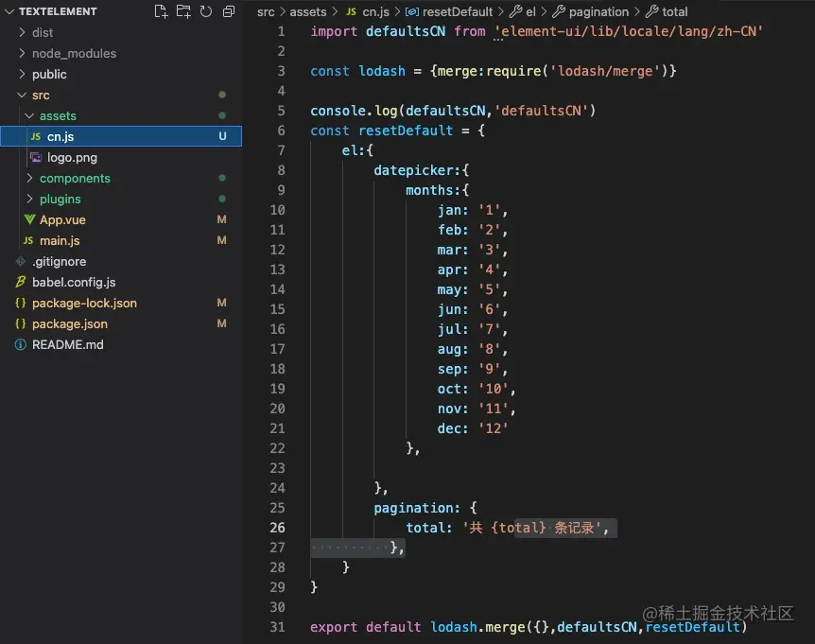Open logo.png from the assets folder
This screenshot has width=815, height=644.
click(72, 158)
